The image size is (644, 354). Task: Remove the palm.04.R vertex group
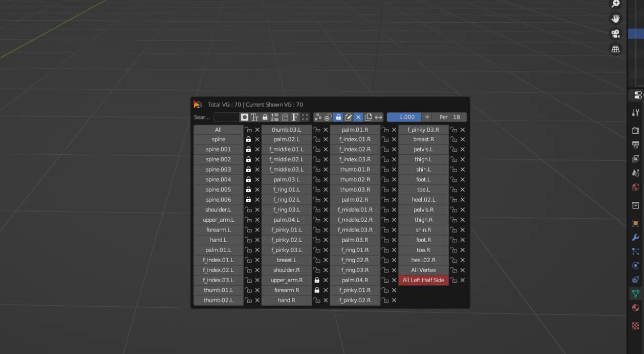(394, 280)
